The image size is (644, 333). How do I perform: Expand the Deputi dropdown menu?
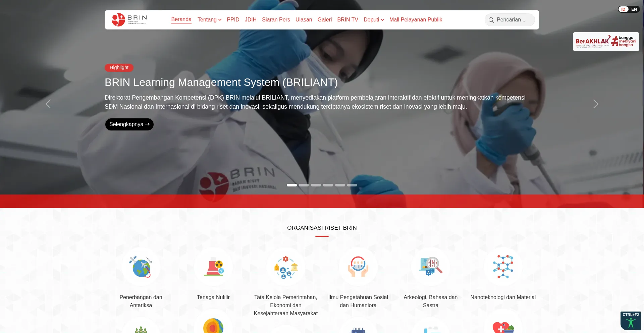tap(374, 20)
